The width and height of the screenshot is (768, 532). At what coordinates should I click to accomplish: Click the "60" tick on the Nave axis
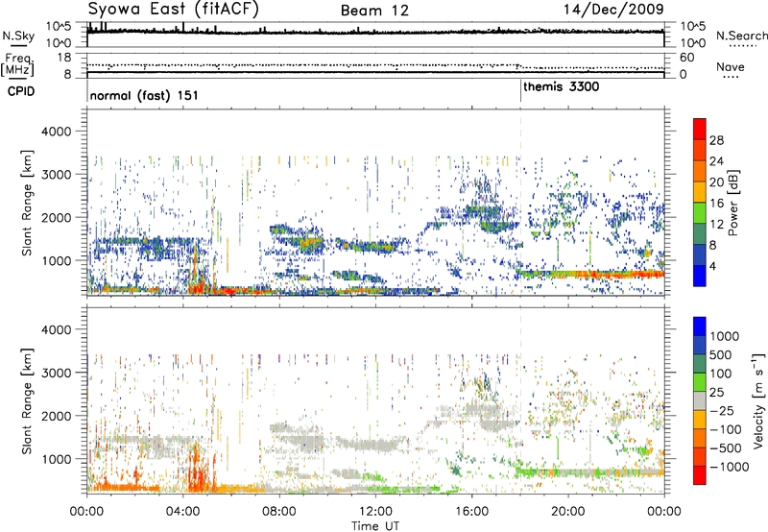(x=687, y=58)
